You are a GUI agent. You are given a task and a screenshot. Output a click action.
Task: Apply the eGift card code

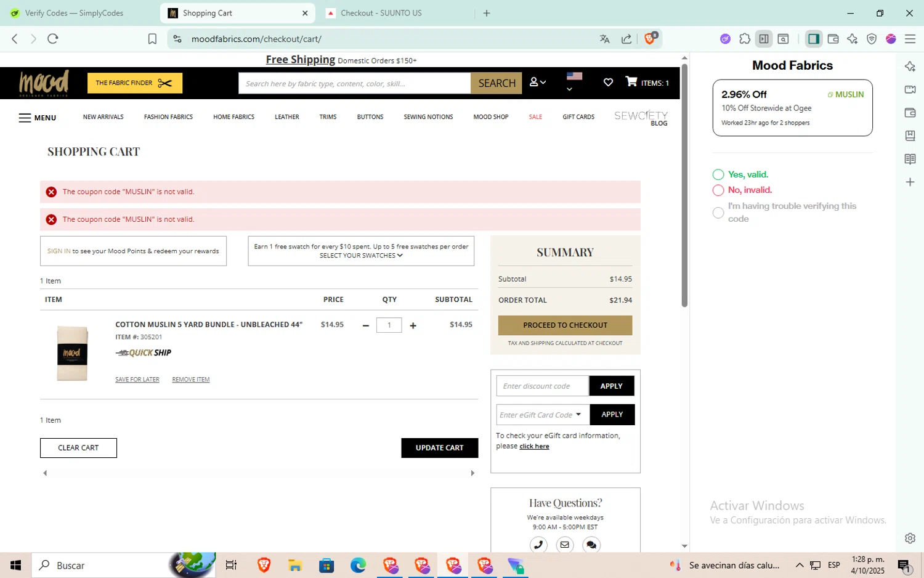click(612, 415)
